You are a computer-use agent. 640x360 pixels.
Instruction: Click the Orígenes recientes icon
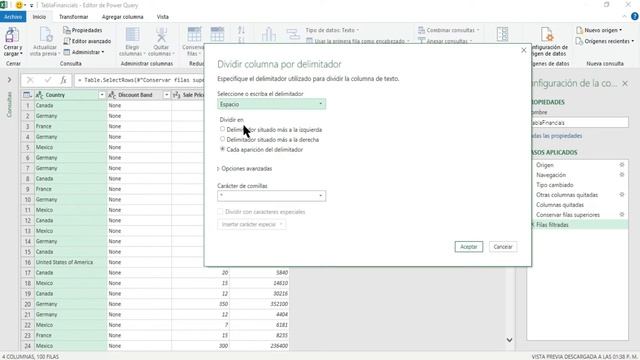tap(579, 41)
